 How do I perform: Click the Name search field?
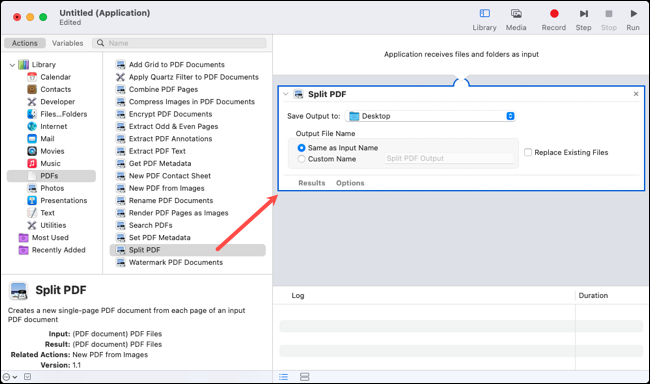[179, 43]
